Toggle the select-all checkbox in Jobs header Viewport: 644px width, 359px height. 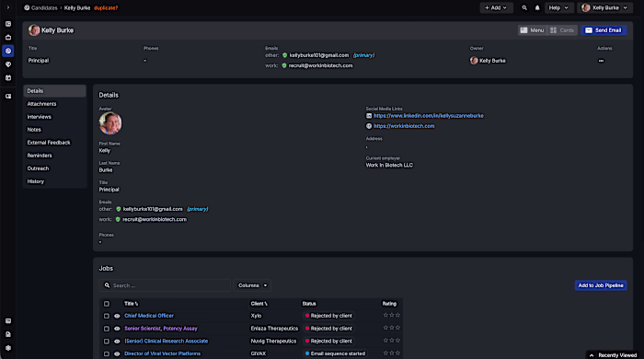pyautogui.click(x=107, y=304)
